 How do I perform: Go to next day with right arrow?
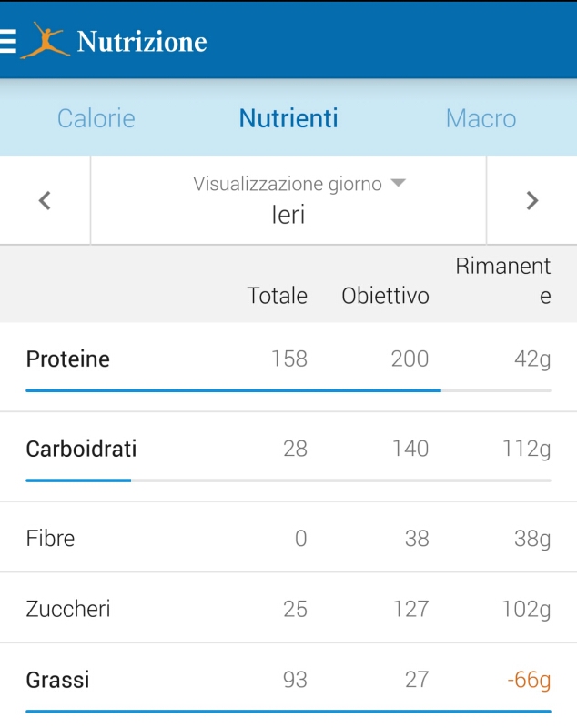532,201
